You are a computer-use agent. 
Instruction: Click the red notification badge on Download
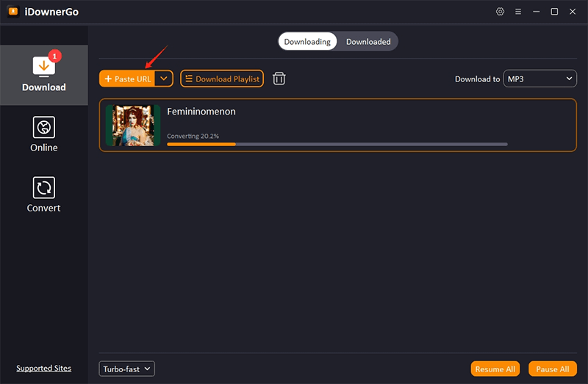54,56
